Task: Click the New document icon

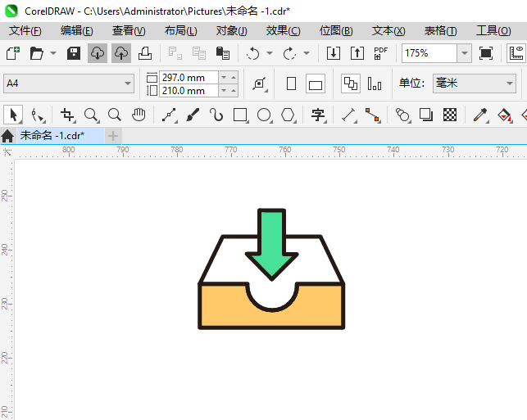Action: tap(13, 53)
